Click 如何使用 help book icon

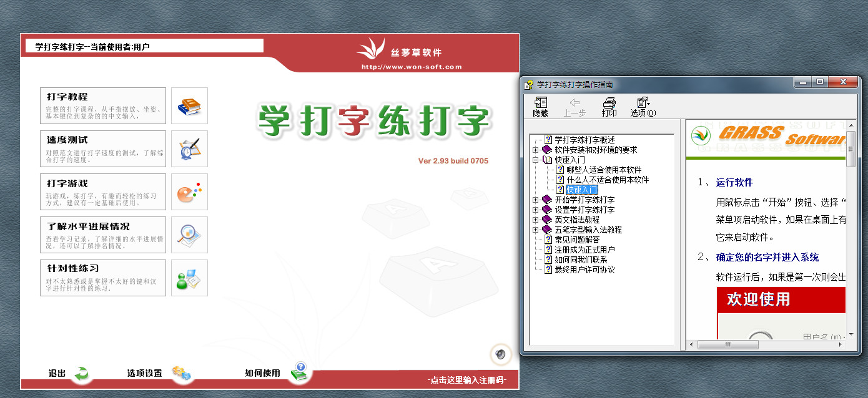[298, 372]
